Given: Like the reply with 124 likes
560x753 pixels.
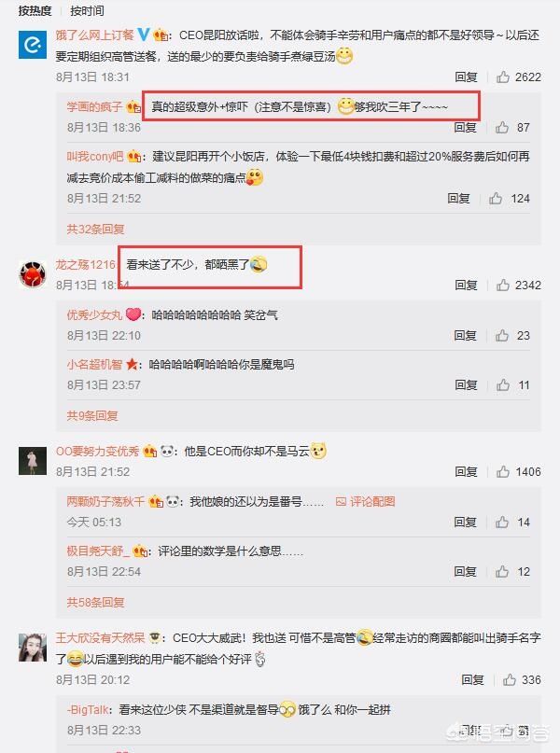Looking at the screenshot, I should pos(496,199).
